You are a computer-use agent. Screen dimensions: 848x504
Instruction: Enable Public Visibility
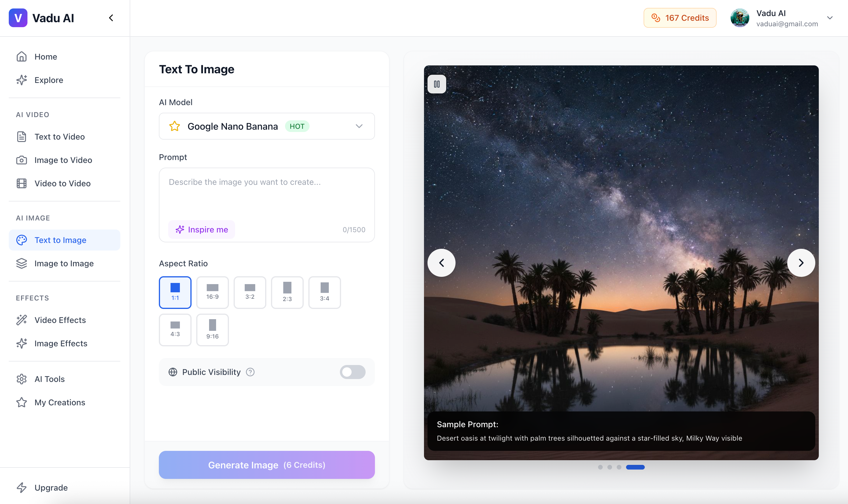point(352,372)
